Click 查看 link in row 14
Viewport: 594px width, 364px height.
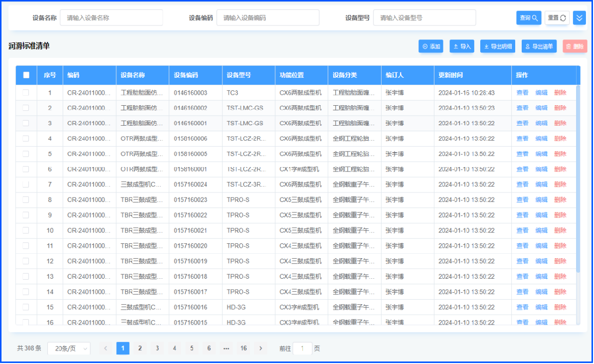pyautogui.click(x=522, y=292)
